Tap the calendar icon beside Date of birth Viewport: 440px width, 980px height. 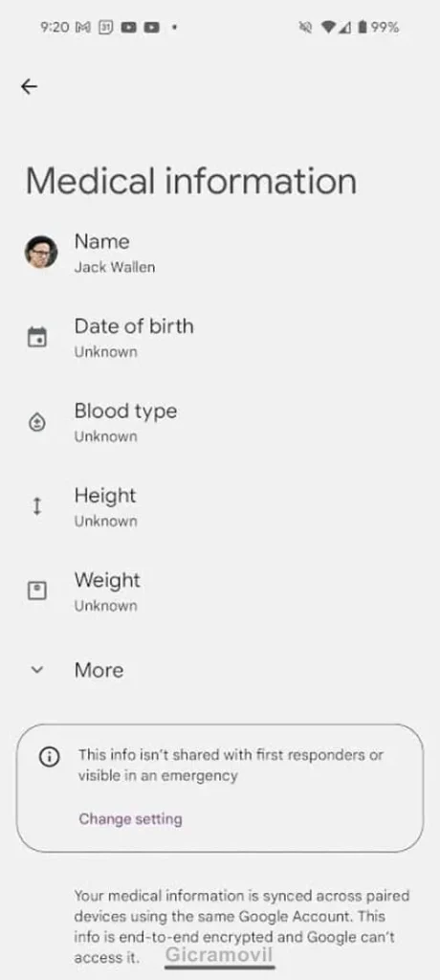coord(37,338)
